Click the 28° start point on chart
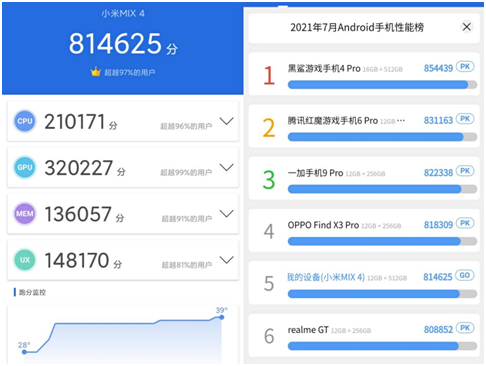The height and width of the screenshot is (366, 486). coord(24,352)
